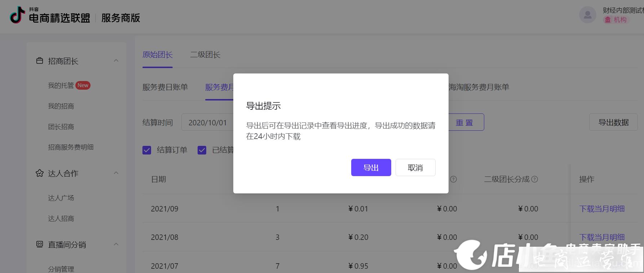Click 取消 to dismiss the dialog
Screen dimensions: 644x273
pos(415,167)
